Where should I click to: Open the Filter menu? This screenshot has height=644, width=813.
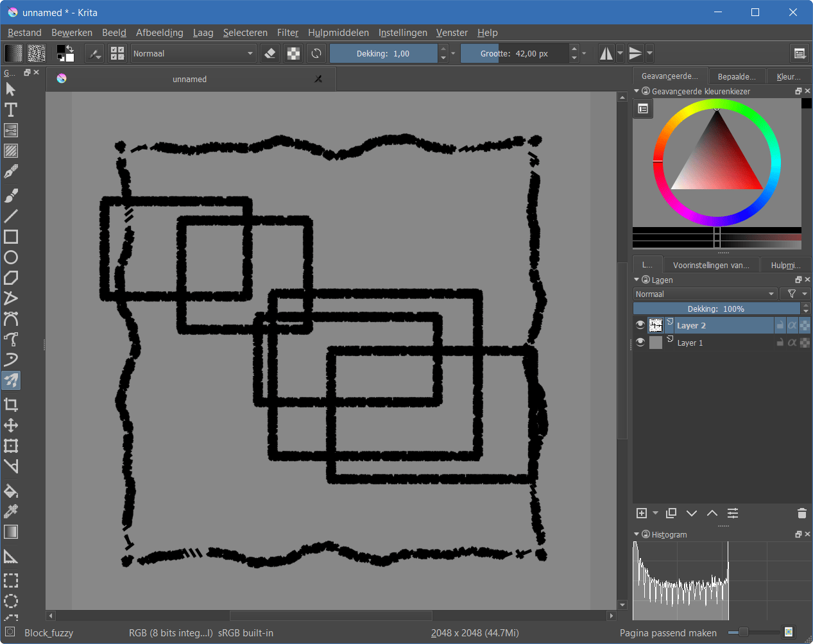coord(287,33)
